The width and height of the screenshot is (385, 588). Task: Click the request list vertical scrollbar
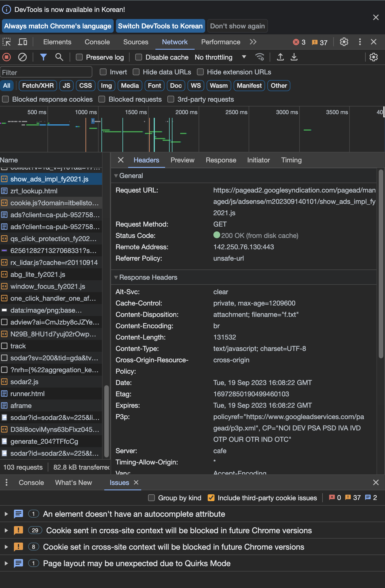107,421
